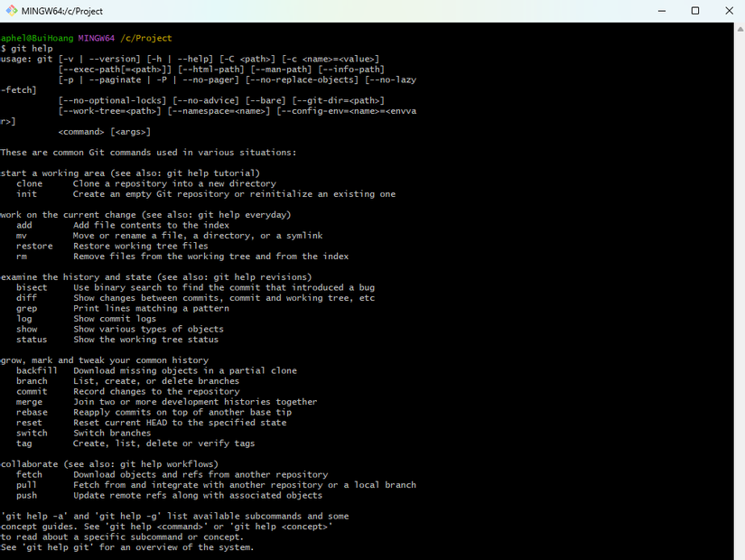Click 'Record changes to the repository'
The image size is (745, 560).
(156, 392)
